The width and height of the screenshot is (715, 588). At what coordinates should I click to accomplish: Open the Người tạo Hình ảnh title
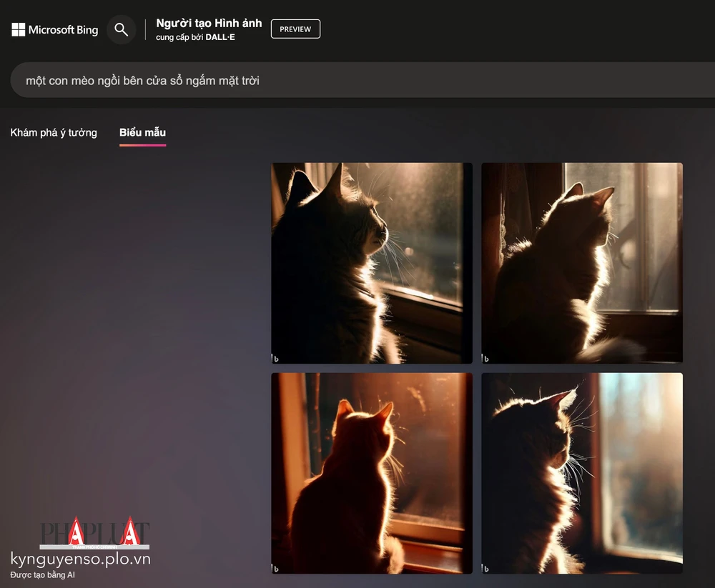click(x=208, y=22)
